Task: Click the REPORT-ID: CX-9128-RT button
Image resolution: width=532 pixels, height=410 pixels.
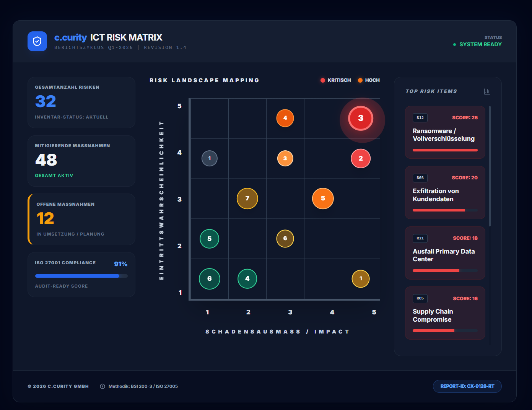Action: pos(467,386)
